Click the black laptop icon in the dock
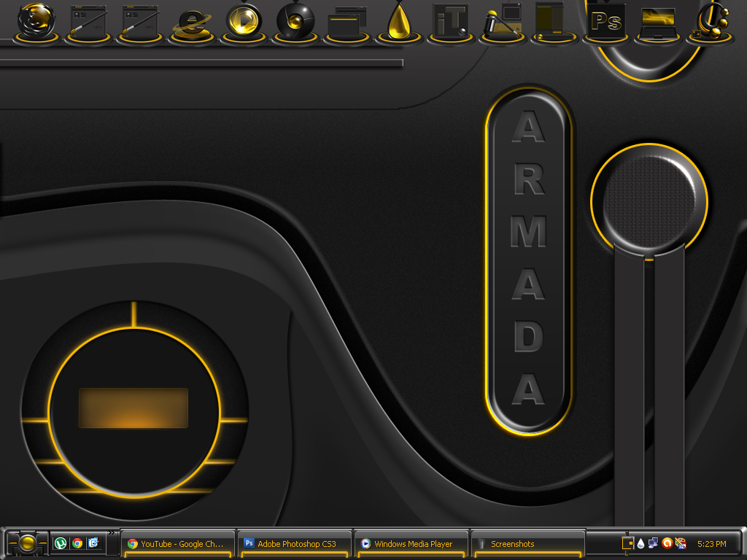The width and height of the screenshot is (747, 560). click(657, 22)
